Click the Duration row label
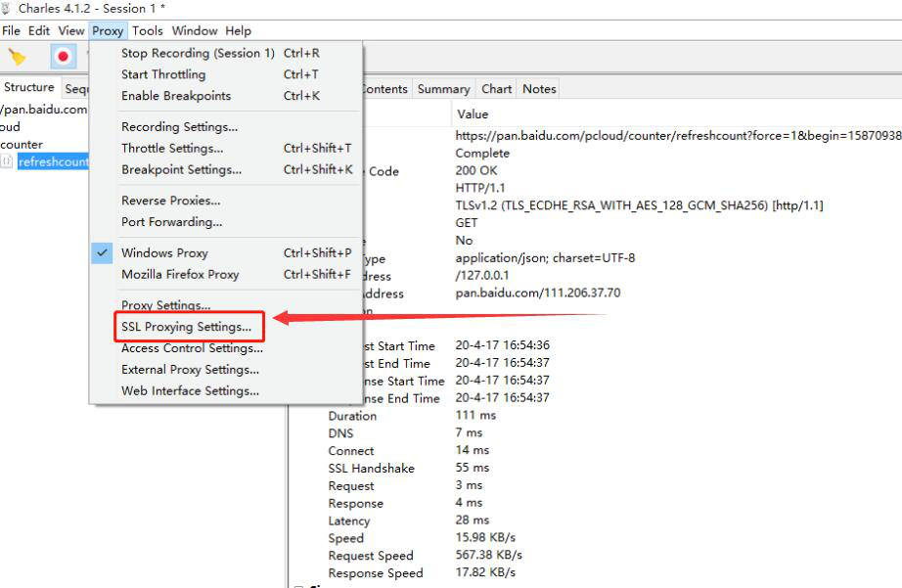902x588 pixels. (352, 416)
